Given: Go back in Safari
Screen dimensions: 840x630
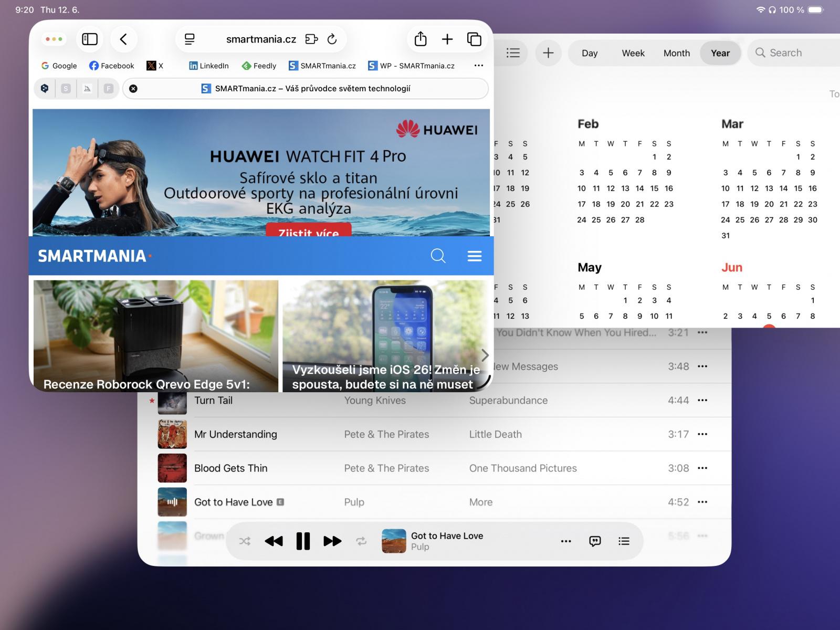Looking at the screenshot, I should point(124,39).
